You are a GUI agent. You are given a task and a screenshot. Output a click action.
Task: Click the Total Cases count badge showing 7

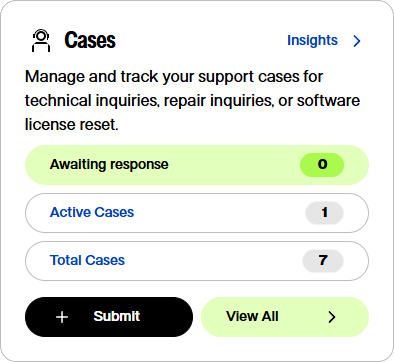coord(323,261)
